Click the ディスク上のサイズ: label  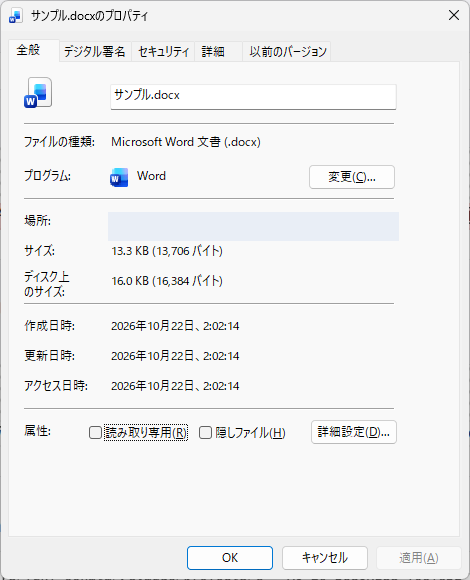47,284
